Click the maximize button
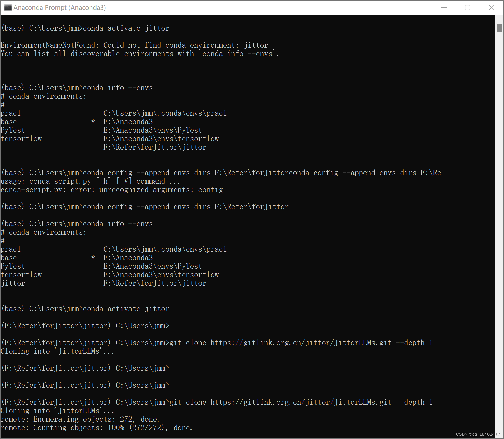 [467, 7]
